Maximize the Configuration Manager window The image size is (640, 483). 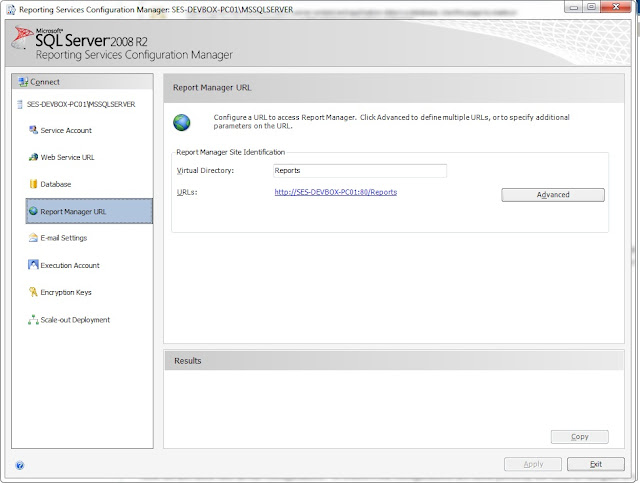click(591, 7)
